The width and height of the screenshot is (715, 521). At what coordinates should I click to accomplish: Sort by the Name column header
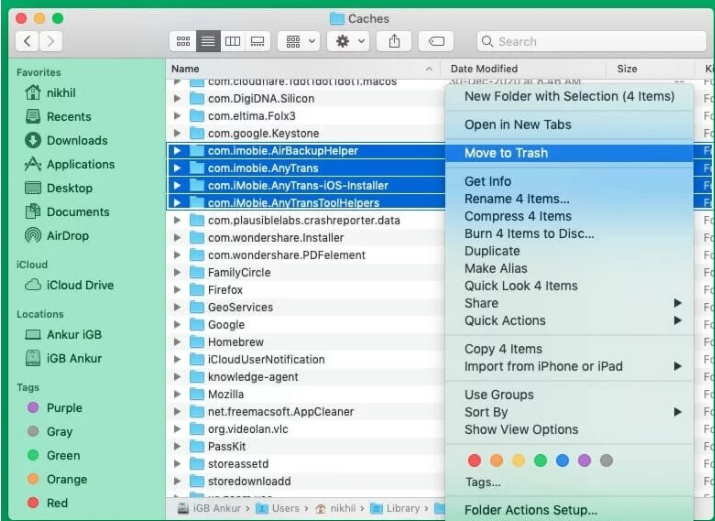coord(303,69)
